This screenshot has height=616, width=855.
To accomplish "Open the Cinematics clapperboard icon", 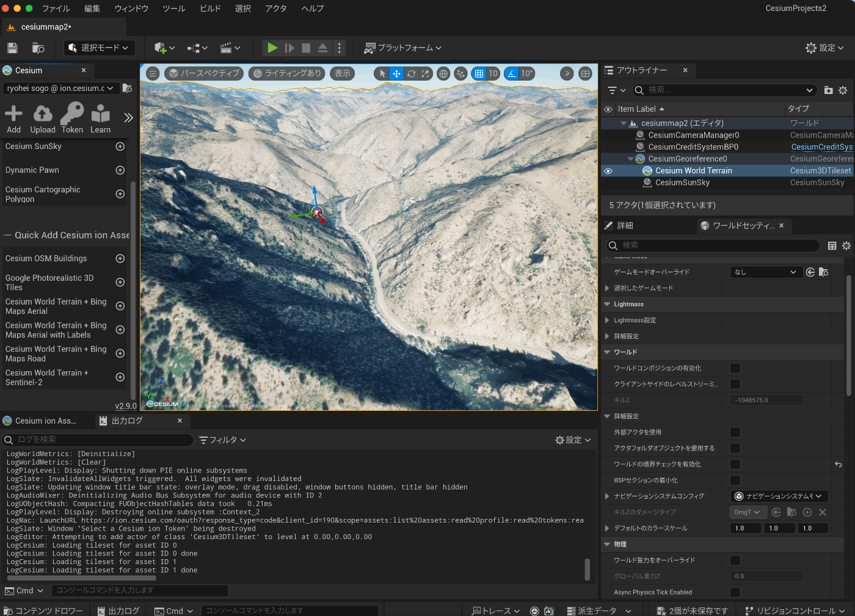I will 230,48.
